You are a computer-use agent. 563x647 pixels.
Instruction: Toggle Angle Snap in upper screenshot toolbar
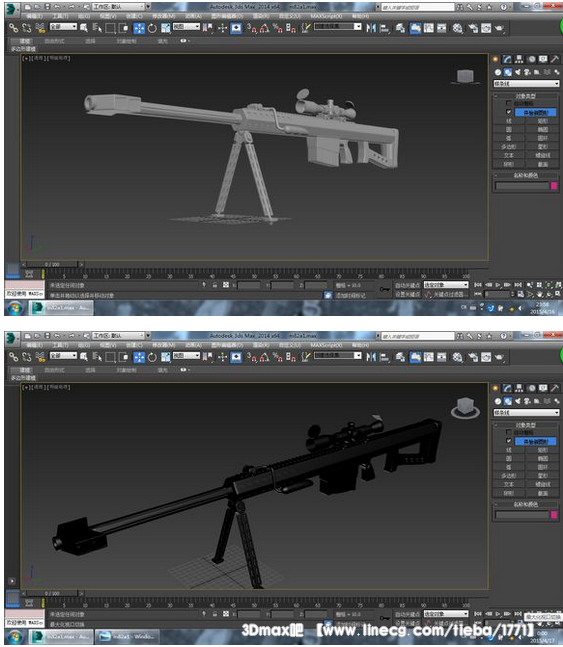click(265, 28)
